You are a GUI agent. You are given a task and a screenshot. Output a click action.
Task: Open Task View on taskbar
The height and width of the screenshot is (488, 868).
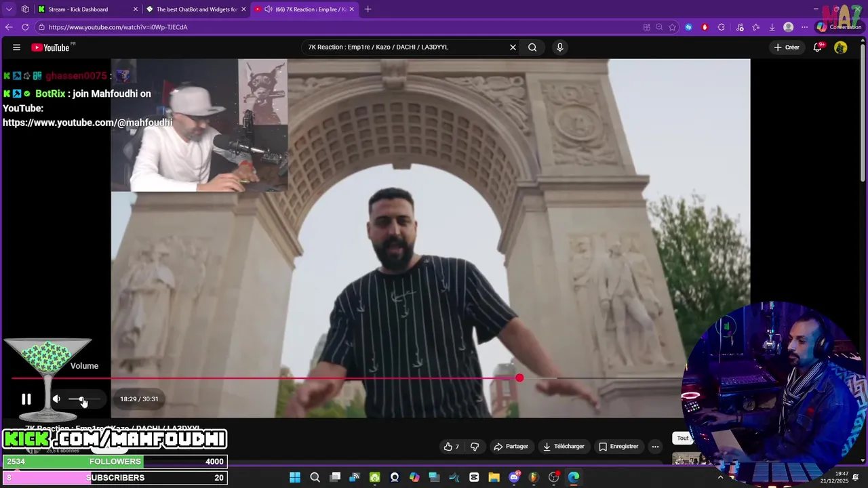tap(335, 477)
